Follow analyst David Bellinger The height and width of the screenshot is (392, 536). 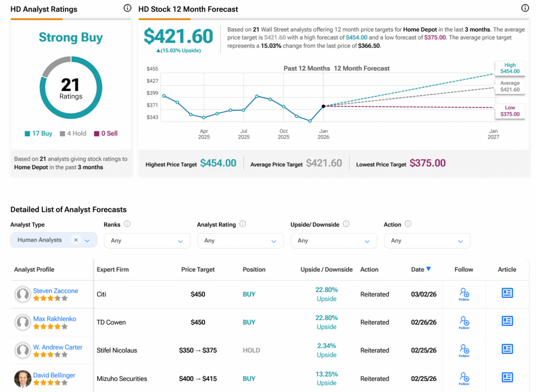point(464,378)
